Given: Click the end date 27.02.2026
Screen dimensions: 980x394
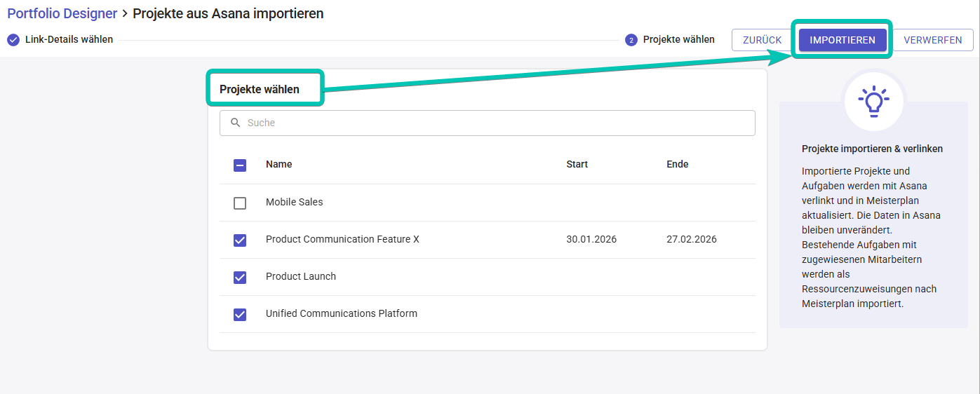Looking at the screenshot, I should (x=691, y=239).
